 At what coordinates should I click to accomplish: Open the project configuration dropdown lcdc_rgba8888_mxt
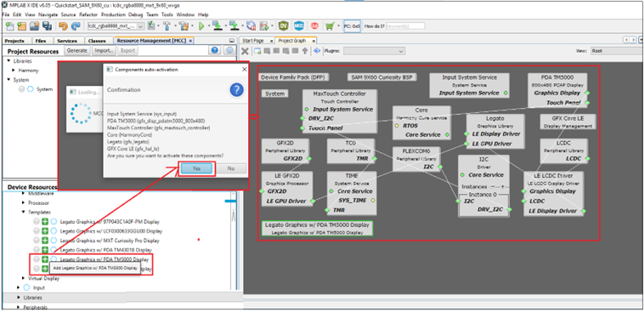pos(116,26)
